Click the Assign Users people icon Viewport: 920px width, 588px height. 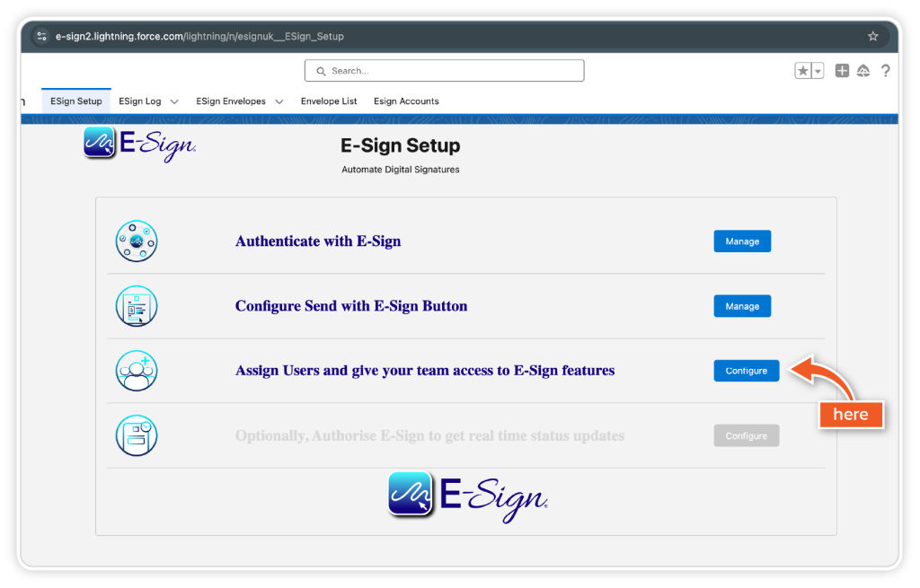click(137, 371)
